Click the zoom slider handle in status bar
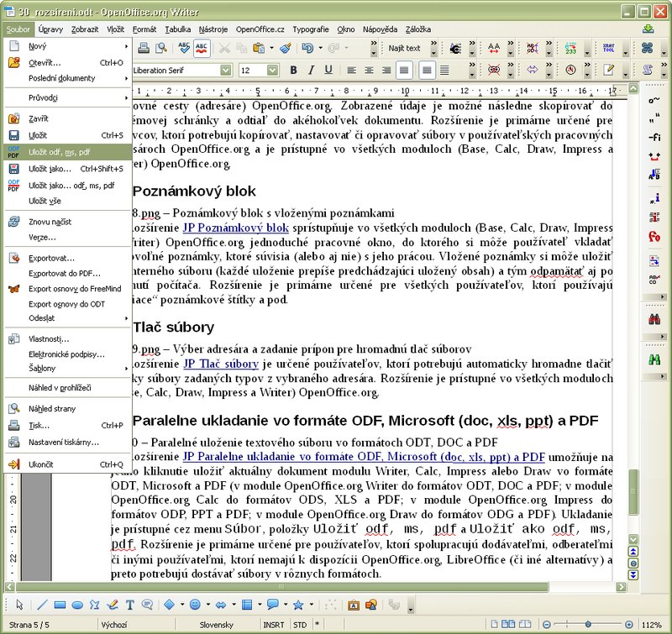The height and width of the screenshot is (634, 672). [589, 625]
